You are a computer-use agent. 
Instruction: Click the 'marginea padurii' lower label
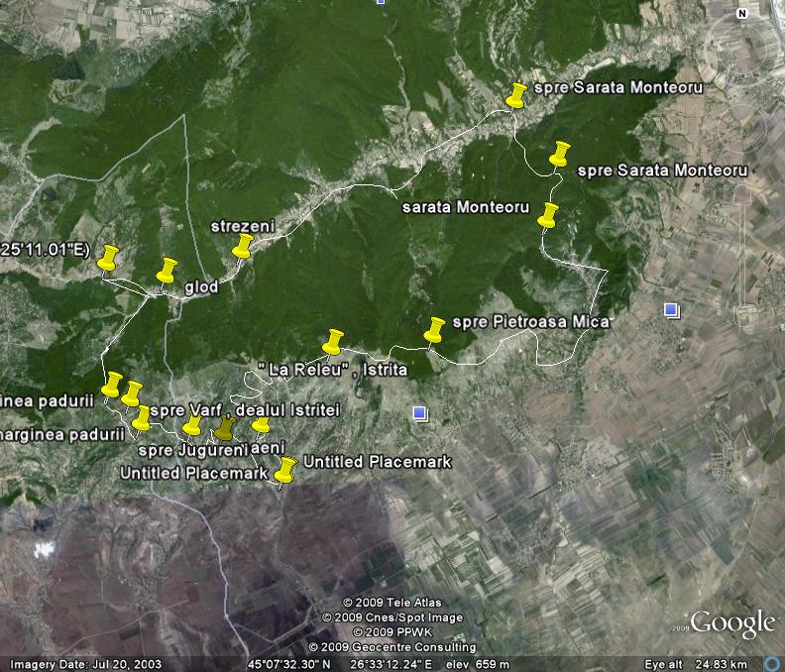tap(61, 435)
